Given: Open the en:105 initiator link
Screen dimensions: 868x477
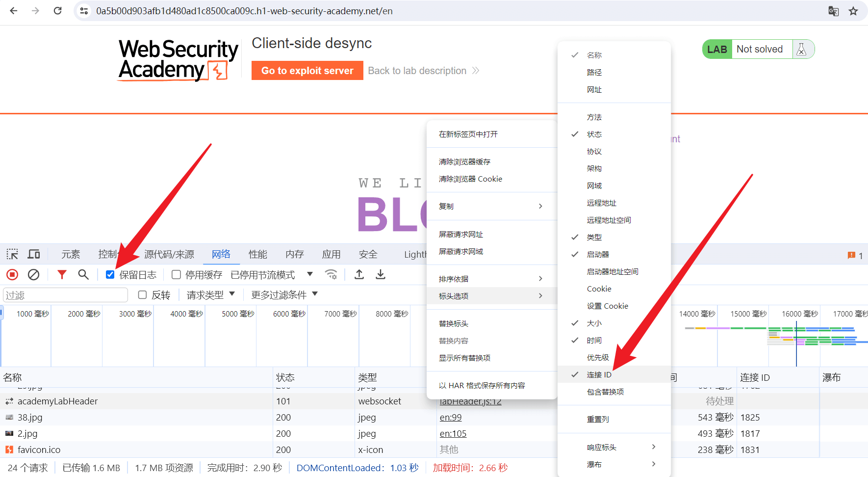Looking at the screenshot, I should [x=453, y=434].
